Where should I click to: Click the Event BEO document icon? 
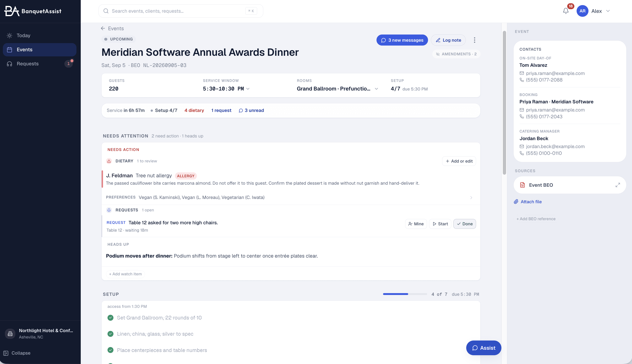pyautogui.click(x=522, y=185)
